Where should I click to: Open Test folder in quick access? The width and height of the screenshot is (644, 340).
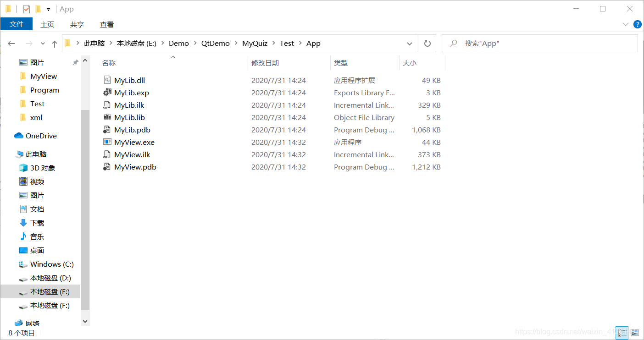(32, 104)
